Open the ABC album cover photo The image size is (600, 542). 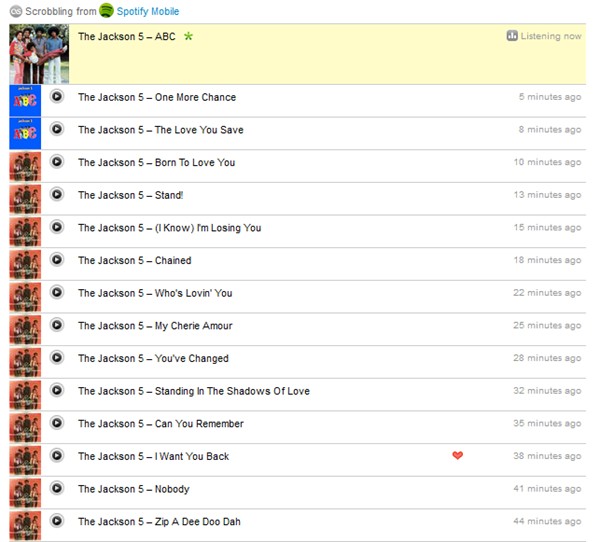[39, 54]
